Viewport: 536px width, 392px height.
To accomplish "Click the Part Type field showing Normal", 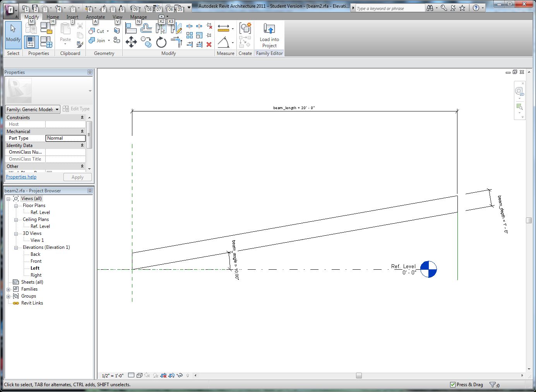I will pos(65,138).
